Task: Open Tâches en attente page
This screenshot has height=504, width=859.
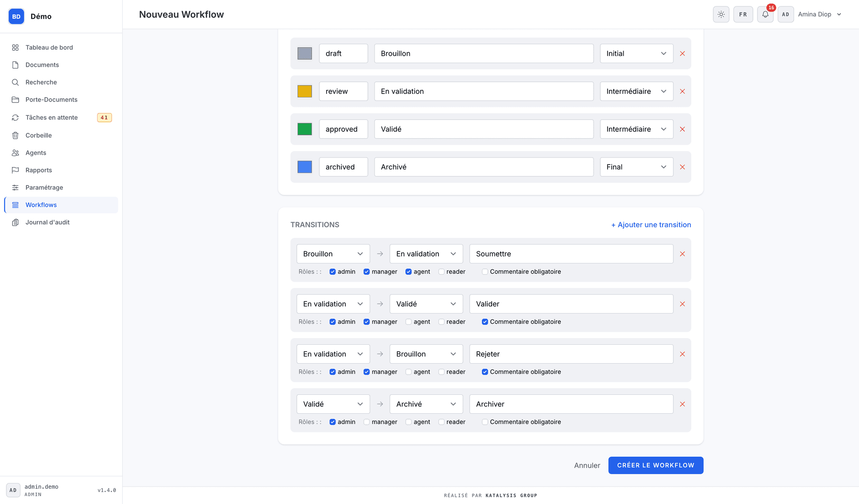Action: coord(61,118)
